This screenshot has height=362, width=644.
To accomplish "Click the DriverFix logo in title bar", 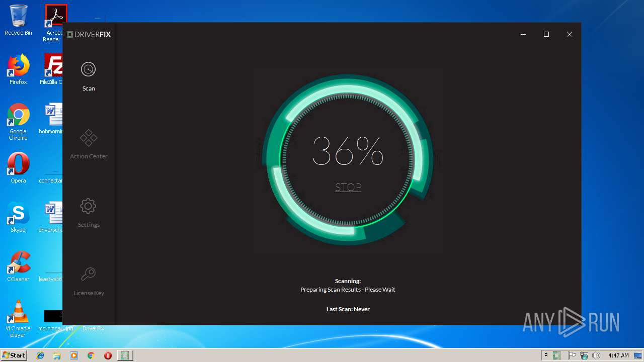I will [89, 34].
